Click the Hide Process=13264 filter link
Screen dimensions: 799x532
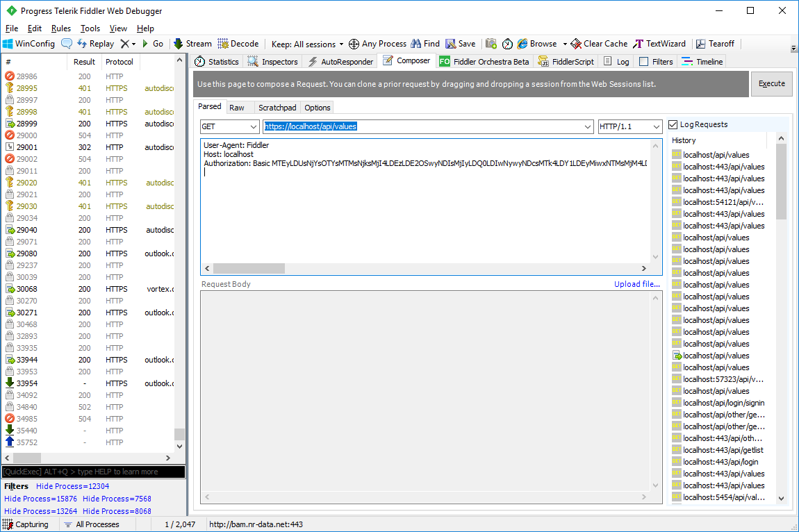click(41, 511)
